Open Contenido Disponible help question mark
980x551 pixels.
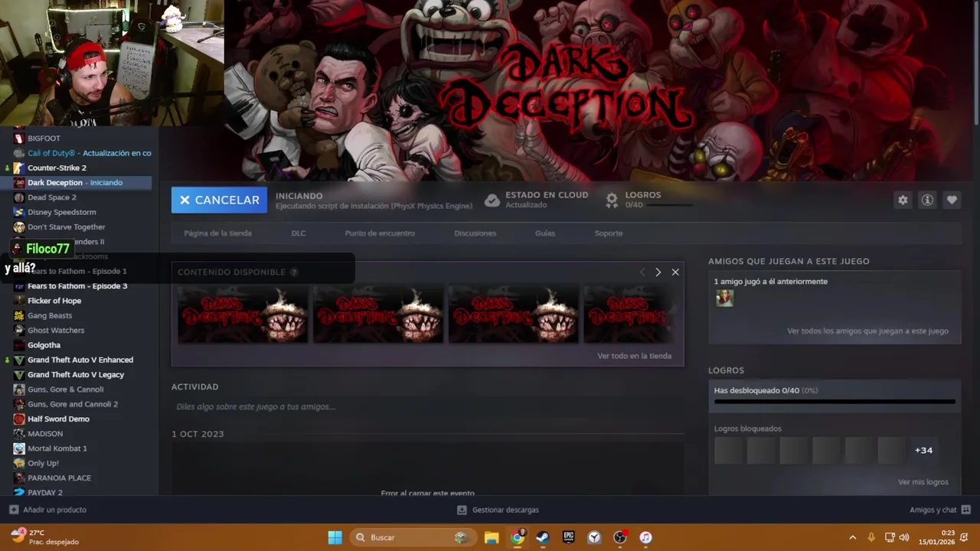coord(294,272)
